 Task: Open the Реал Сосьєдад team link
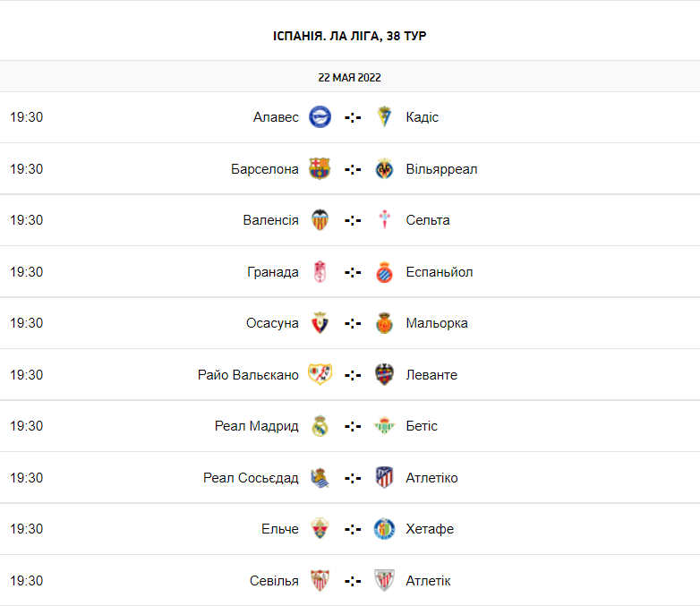click(251, 478)
